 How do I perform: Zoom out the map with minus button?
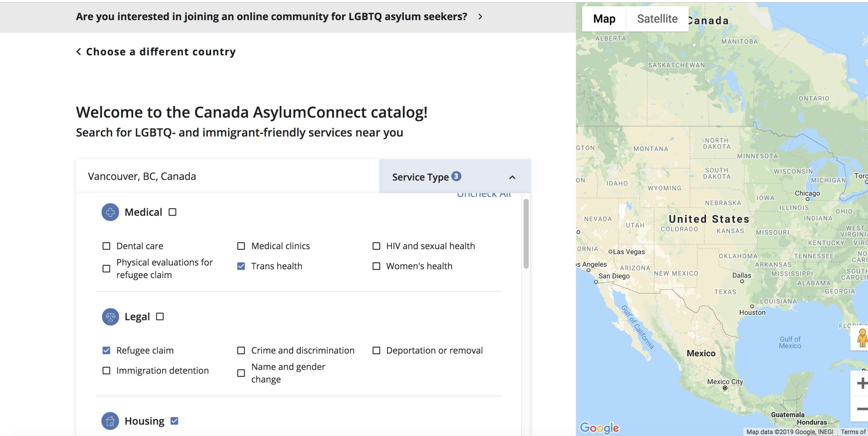pos(862,409)
